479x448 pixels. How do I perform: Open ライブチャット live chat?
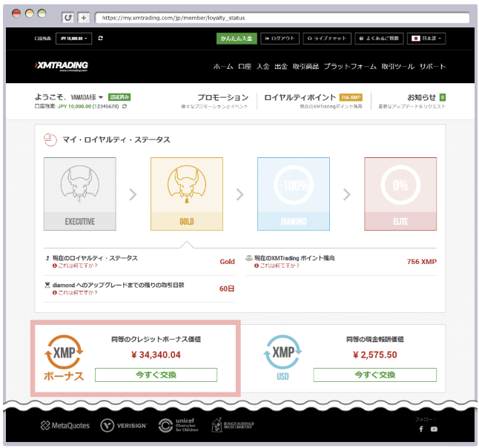[x=327, y=39]
